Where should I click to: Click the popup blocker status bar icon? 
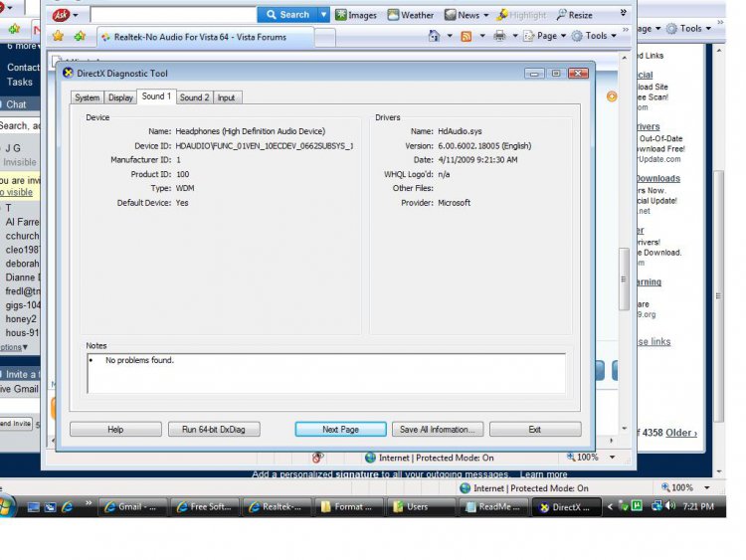318,458
